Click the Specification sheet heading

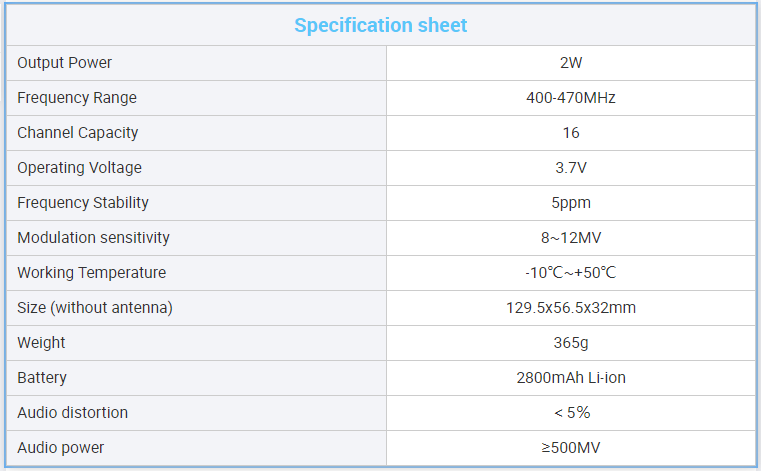[380, 25]
